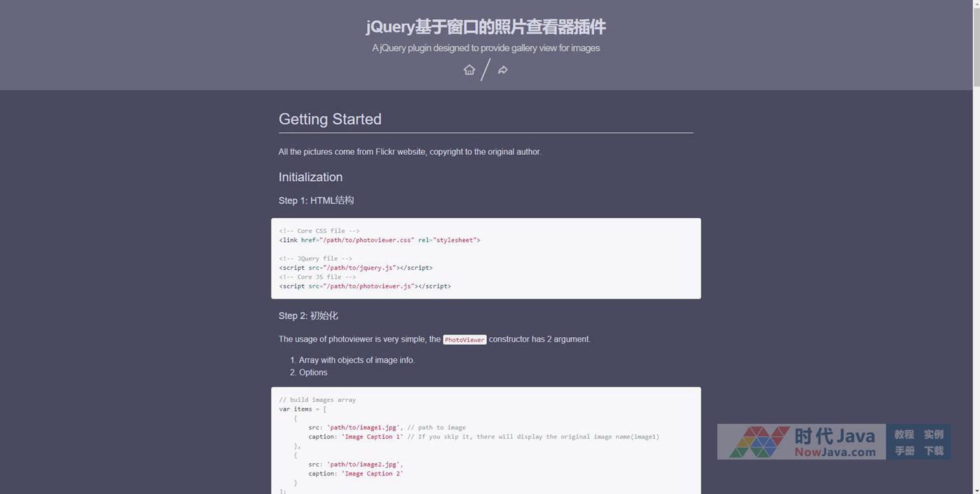The width and height of the screenshot is (980, 494).
Task: Open the 实例 link in the watermark
Action: (x=933, y=434)
